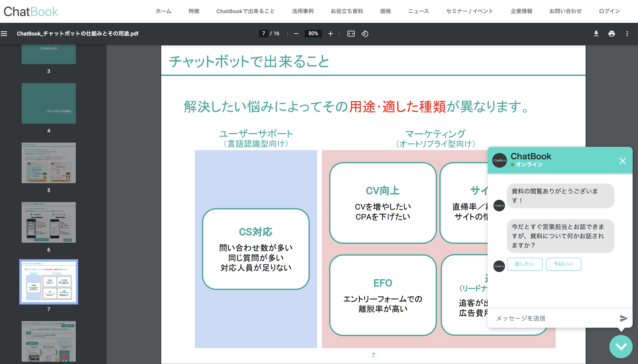Send the chat message arrow

click(623, 318)
